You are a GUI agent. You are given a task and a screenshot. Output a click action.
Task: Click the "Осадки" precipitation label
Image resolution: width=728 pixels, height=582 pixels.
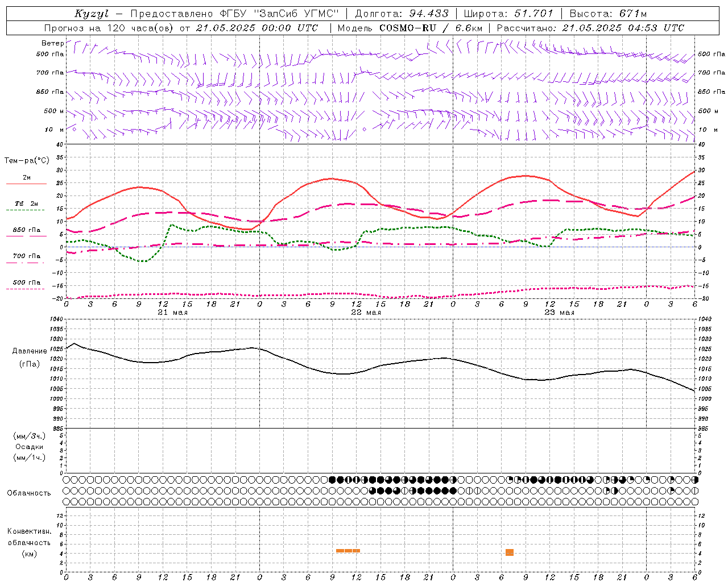[x=29, y=447]
